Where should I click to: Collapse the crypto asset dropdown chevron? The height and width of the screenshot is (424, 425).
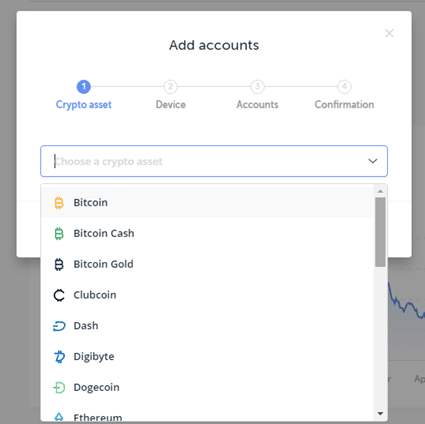point(373,161)
